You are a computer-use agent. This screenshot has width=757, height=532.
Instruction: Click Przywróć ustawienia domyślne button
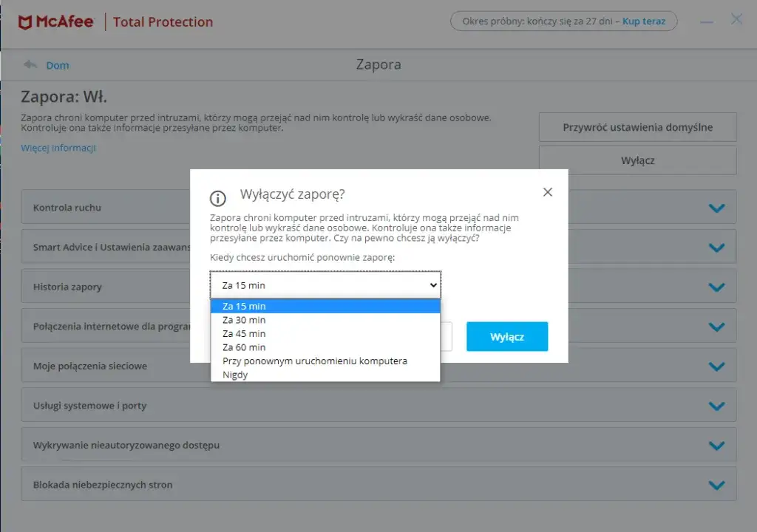tap(637, 127)
